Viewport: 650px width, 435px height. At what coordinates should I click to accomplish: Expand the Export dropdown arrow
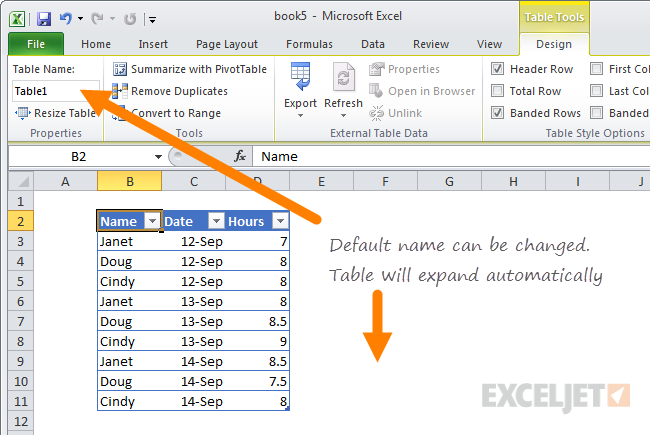(300, 116)
